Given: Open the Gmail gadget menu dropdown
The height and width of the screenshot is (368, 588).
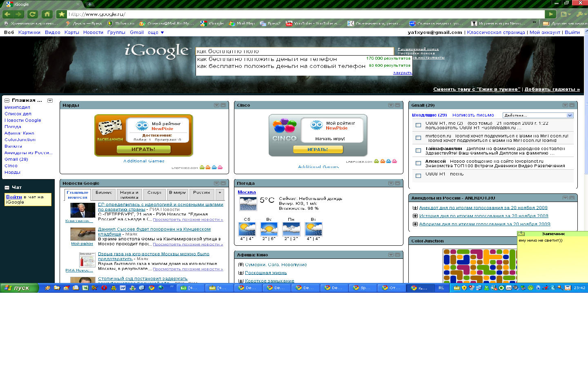Looking at the screenshot, I should 565,105.
